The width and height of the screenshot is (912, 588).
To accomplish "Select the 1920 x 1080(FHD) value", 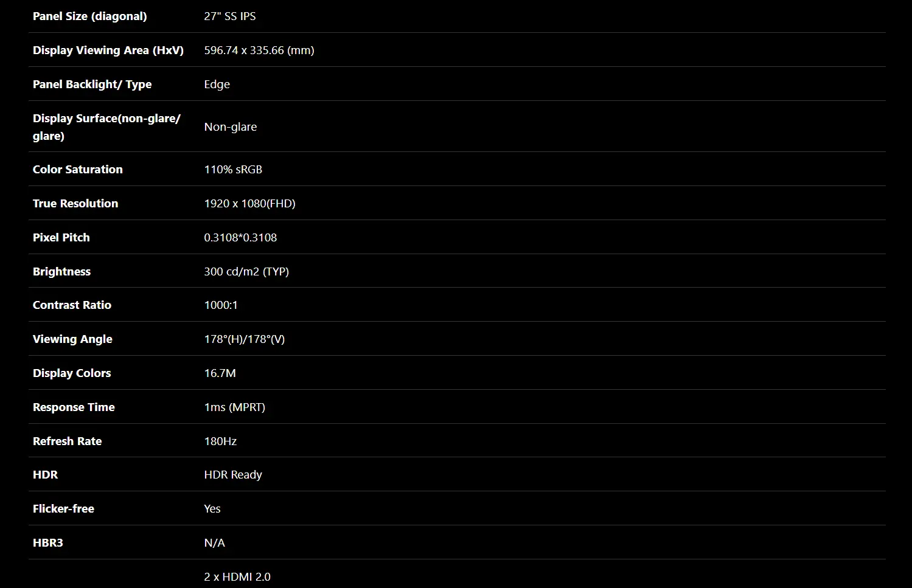I will (x=249, y=204).
